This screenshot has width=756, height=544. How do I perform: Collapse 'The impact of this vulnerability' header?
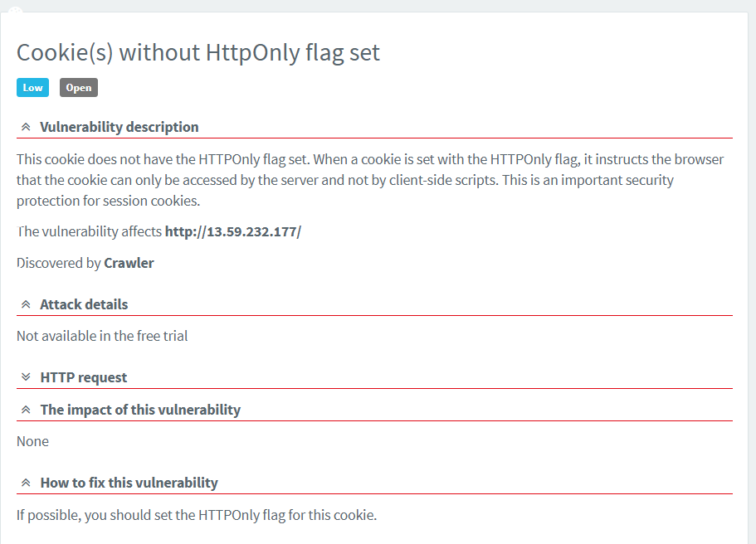140,410
